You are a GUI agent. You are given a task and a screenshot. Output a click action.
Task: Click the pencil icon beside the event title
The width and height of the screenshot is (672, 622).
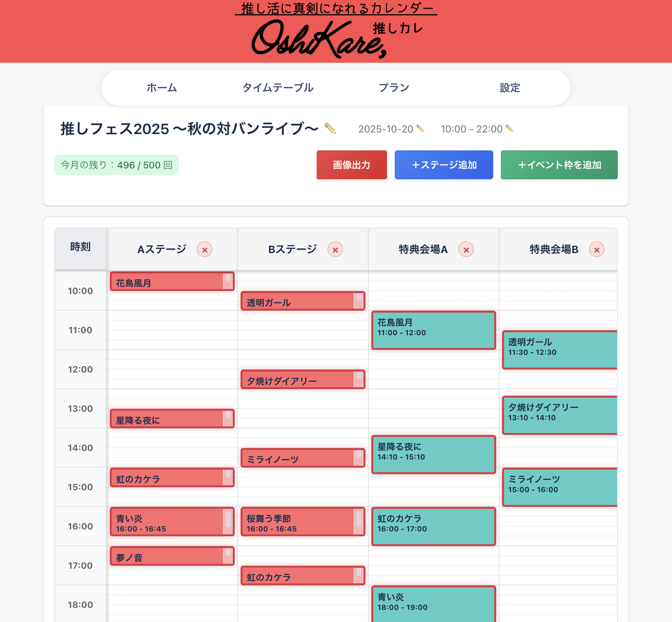click(x=330, y=128)
